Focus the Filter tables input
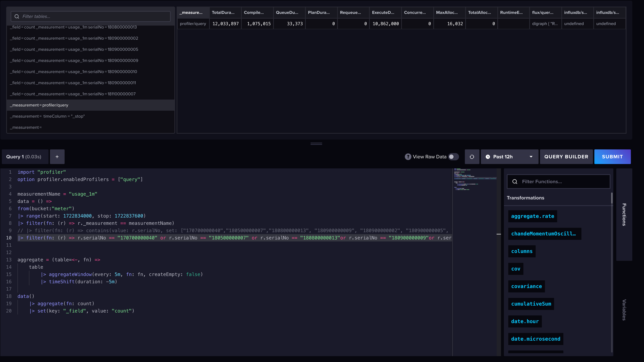The height and width of the screenshot is (362, 644). point(90,16)
